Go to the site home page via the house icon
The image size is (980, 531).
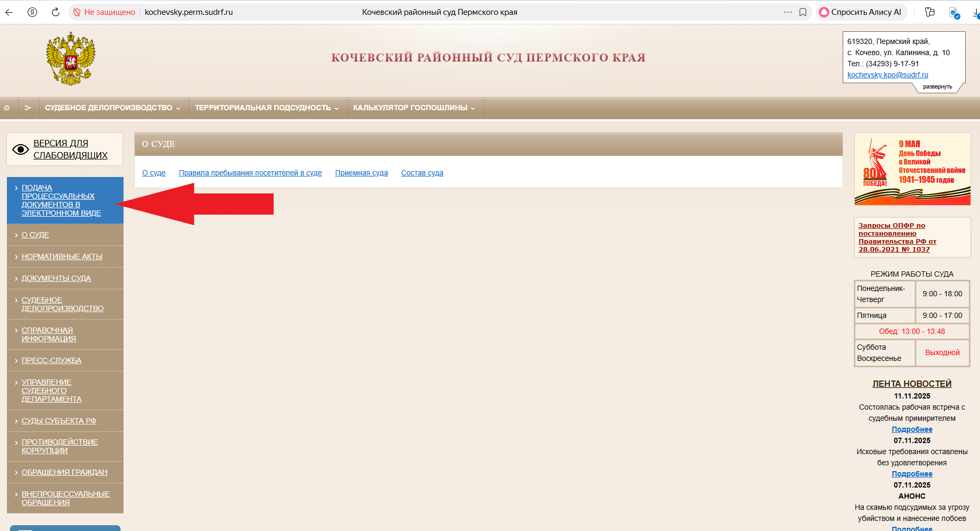(7, 108)
